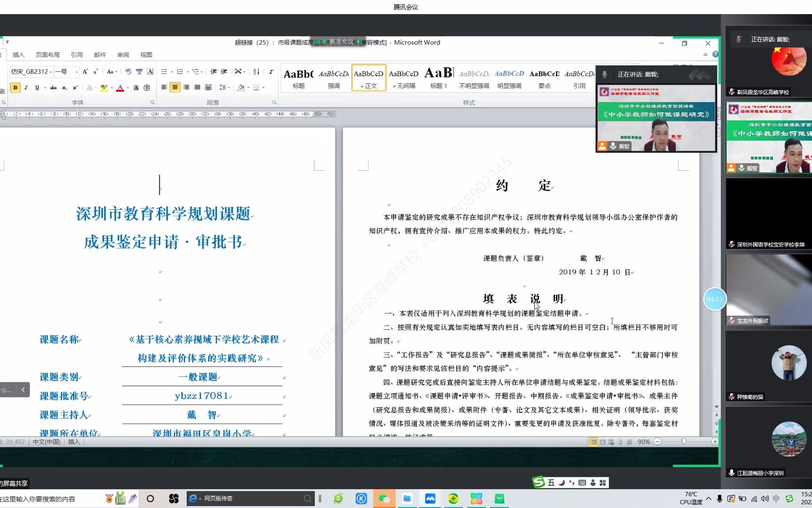This screenshot has height=508, width=812.
Task: Click the zoom out minus button
Action: point(657,442)
